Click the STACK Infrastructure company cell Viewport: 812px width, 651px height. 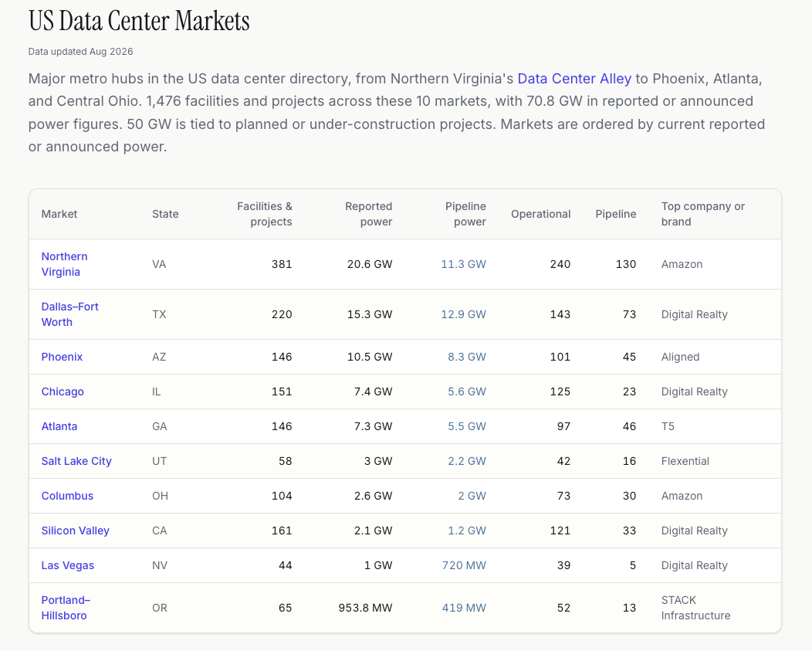[696, 608]
